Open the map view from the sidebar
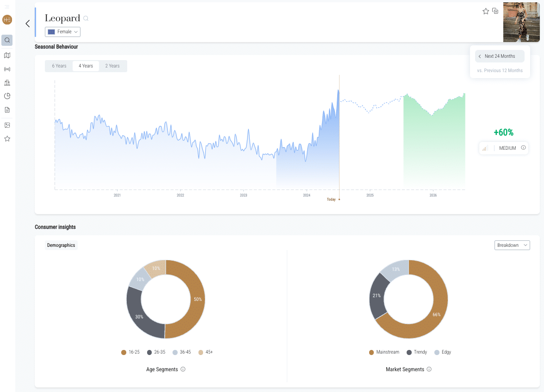544x392 pixels. tap(7, 55)
